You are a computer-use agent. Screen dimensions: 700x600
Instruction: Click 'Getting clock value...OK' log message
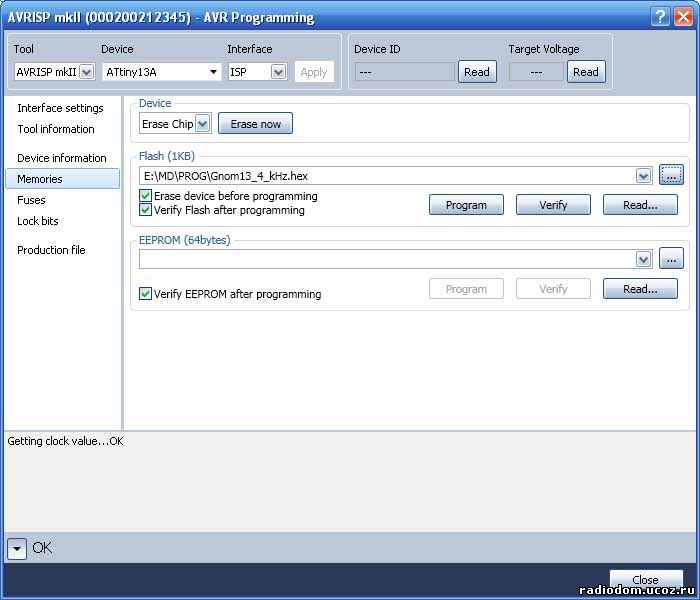click(x=65, y=441)
